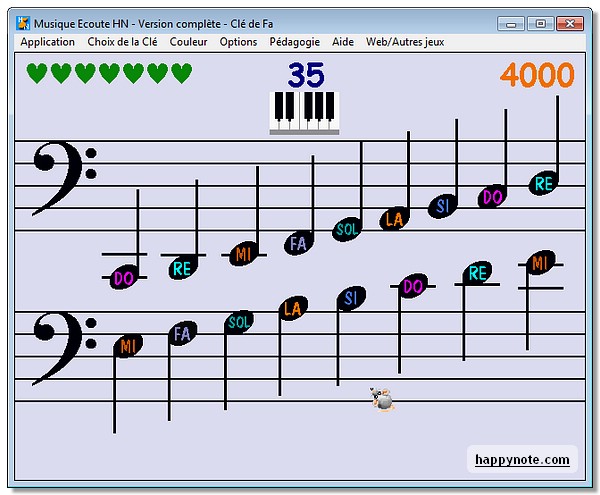
Task: Click the cyan RE note below upper staff
Action: point(182,268)
